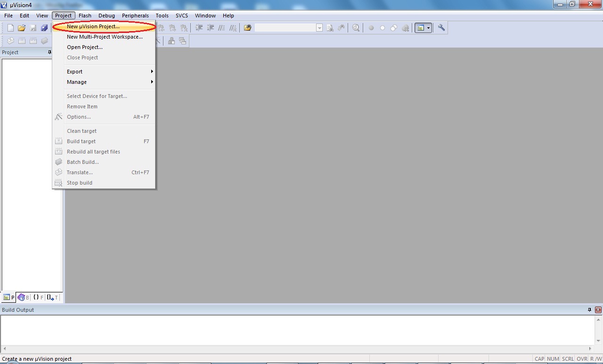
Task: Click the Manage Components icon in build toolbar
Action: click(x=171, y=41)
